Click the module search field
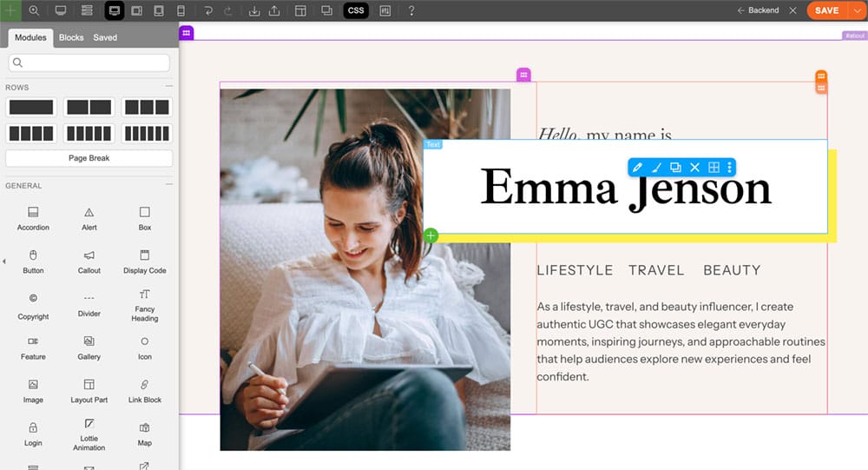The image size is (868, 470). [89, 63]
